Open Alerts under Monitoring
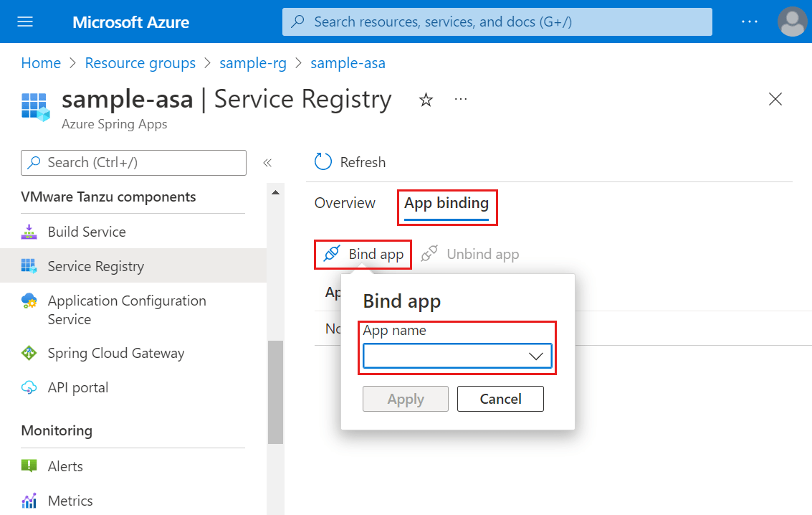 click(66, 466)
